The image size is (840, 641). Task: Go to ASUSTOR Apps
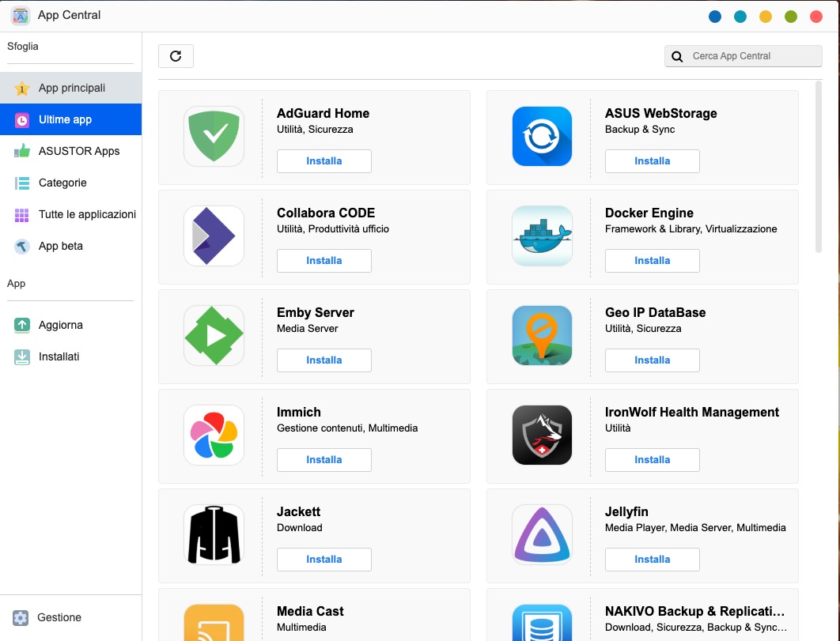pyautogui.click(x=70, y=151)
